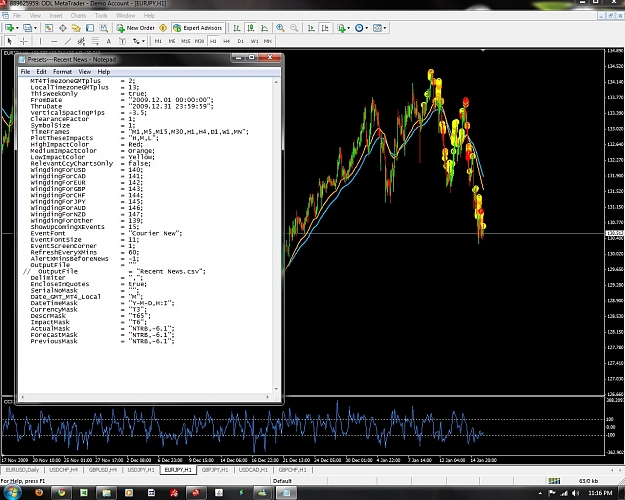Toggle the Chart Shift icon

point(325,28)
